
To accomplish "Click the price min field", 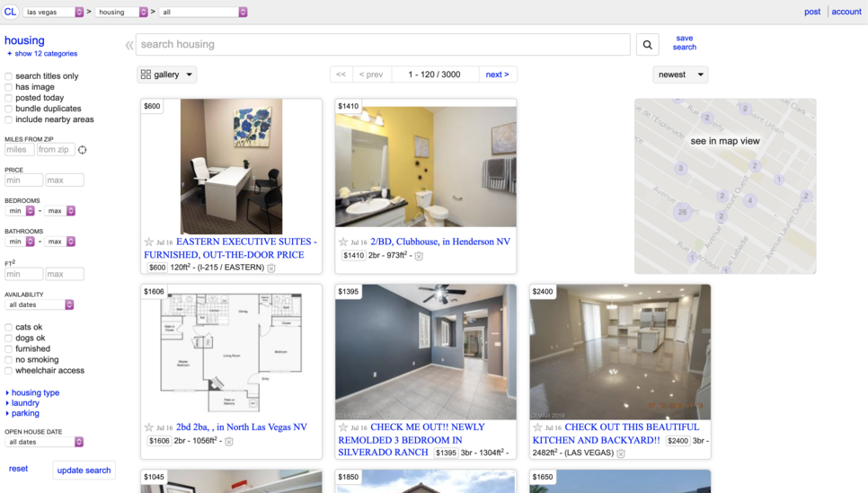I will click(x=23, y=180).
